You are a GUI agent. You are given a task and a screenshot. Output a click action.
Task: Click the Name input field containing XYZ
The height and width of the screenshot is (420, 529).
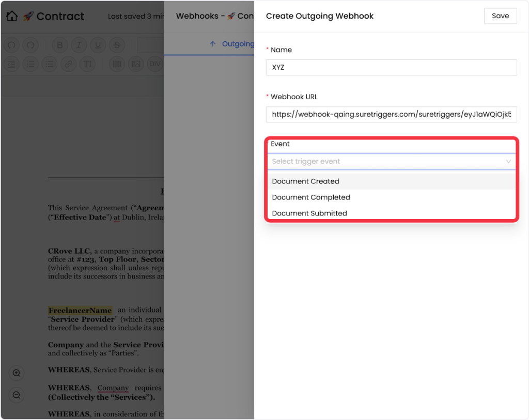391,68
